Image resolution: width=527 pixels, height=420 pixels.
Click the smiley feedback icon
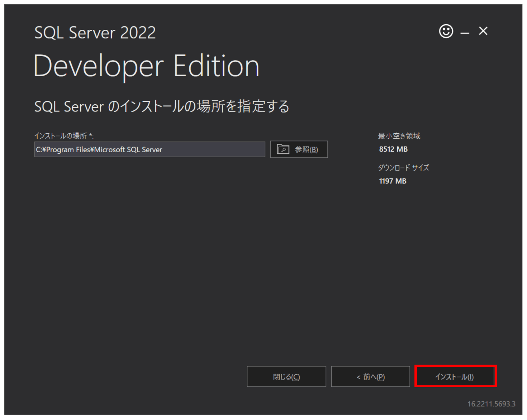pos(446,31)
